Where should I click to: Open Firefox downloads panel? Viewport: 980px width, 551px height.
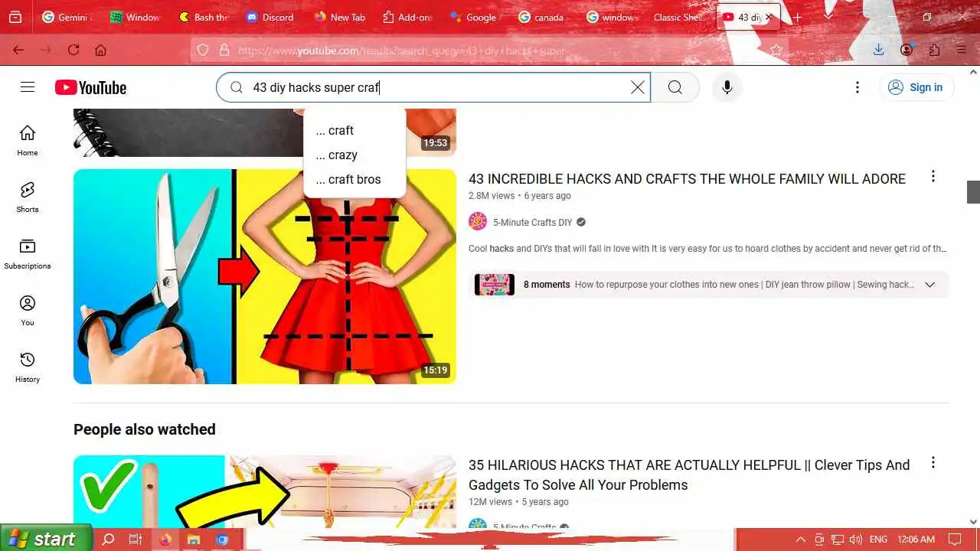click(878, 50)
